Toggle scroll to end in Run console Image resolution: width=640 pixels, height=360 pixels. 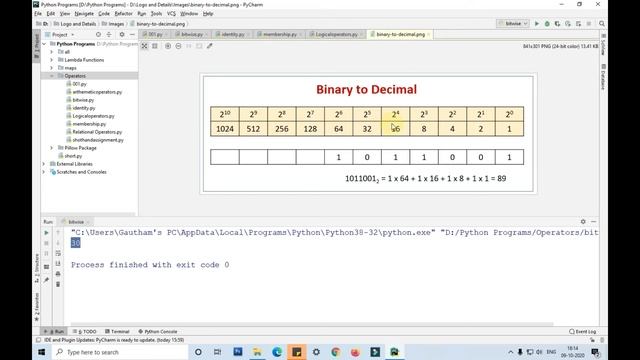pos(58,264)
